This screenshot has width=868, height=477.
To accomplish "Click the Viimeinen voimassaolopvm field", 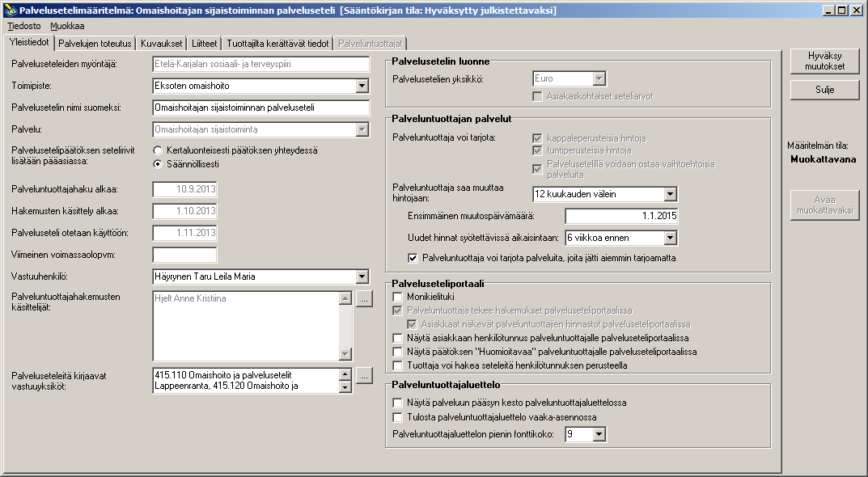I will (x=184, y=255).
